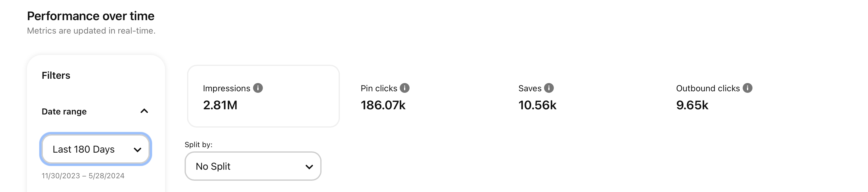
Task: Click the Pin clicks info icon
Action: click(404, 88)
